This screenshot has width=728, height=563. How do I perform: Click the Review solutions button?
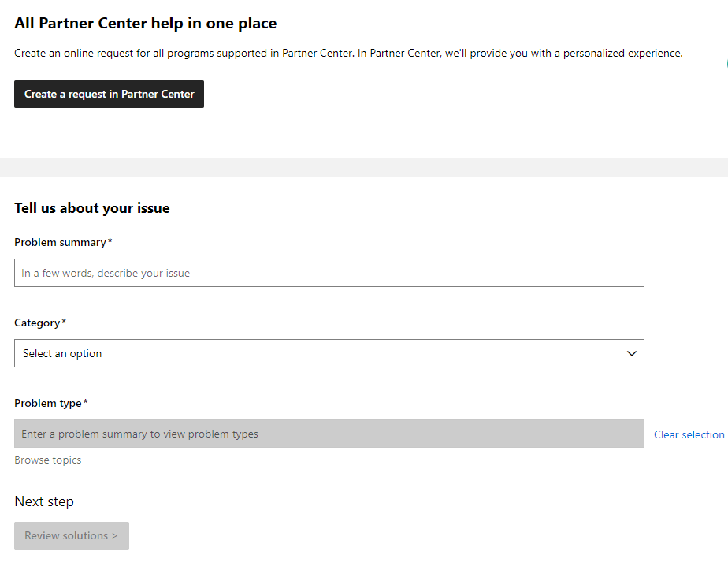tap(72, 535)
